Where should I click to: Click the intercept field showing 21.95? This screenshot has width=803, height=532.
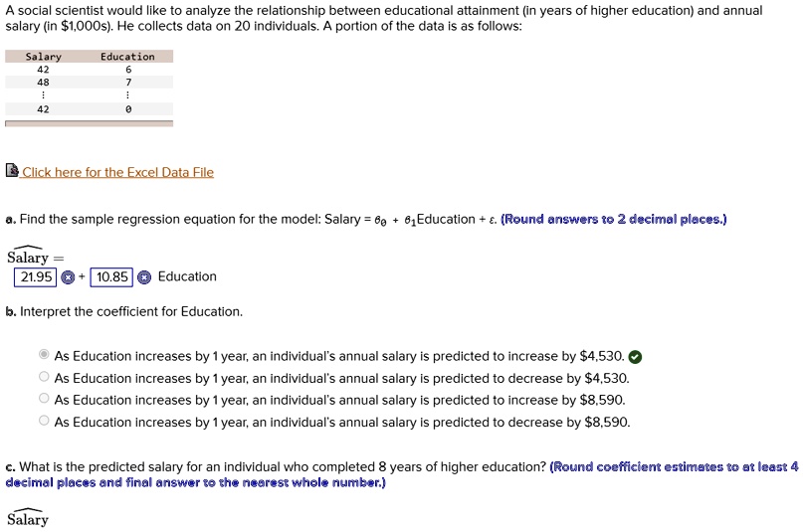[x=35, y=277]
